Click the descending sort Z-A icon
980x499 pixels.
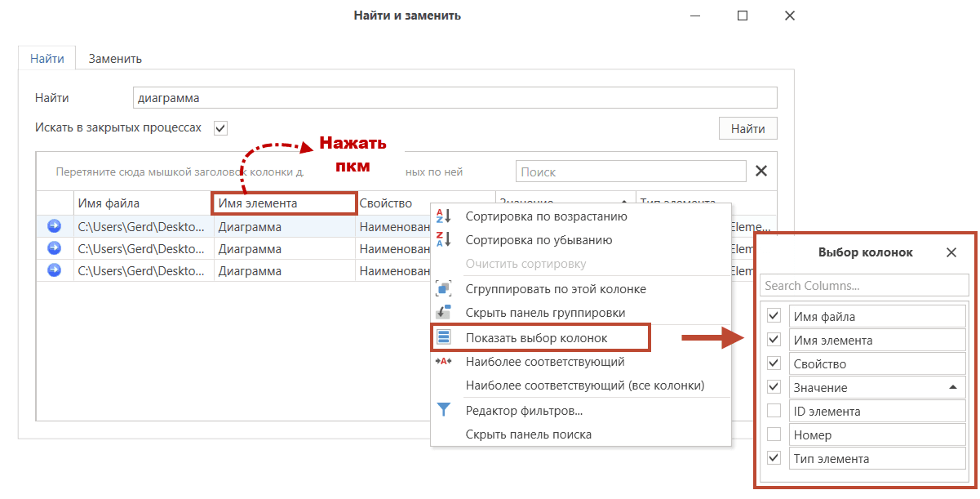pos(443,240)
